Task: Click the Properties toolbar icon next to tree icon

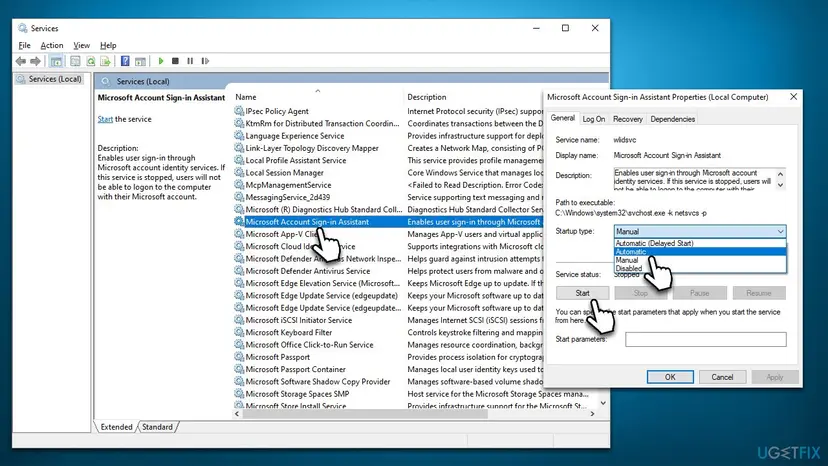Action: point(76,61)
